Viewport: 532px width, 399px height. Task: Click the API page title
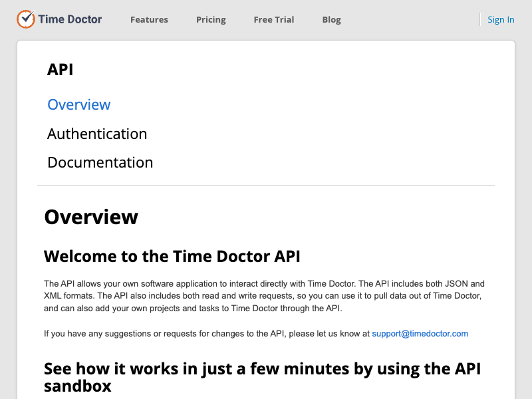click(x=60, y=70)
